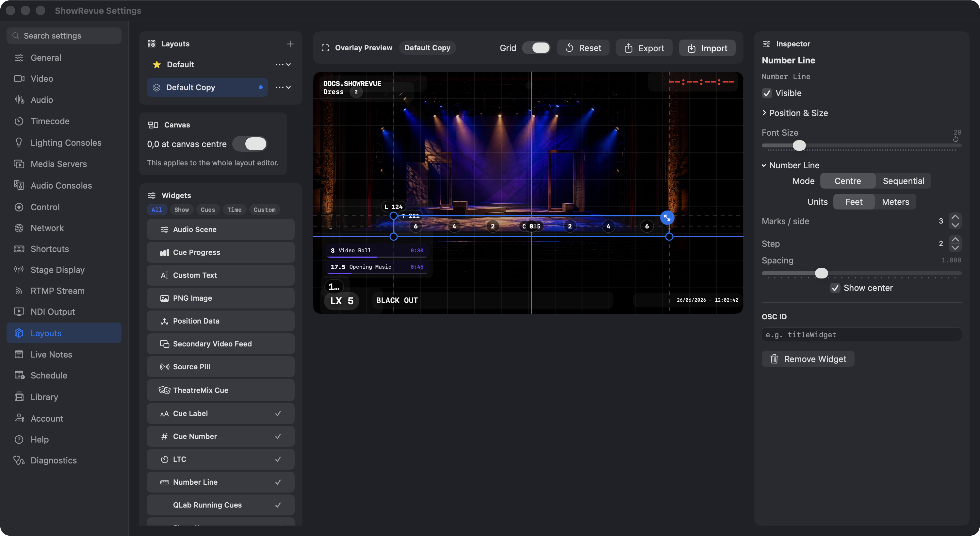The image size is (980, 536).
Task: Click the Export button
Action: pos(644,48)
